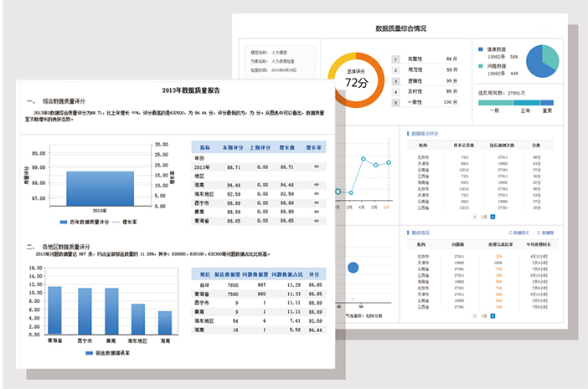Click teal 问题数据 legend square
The width and height of the screenshot is (588, 389).
point(481,66)
